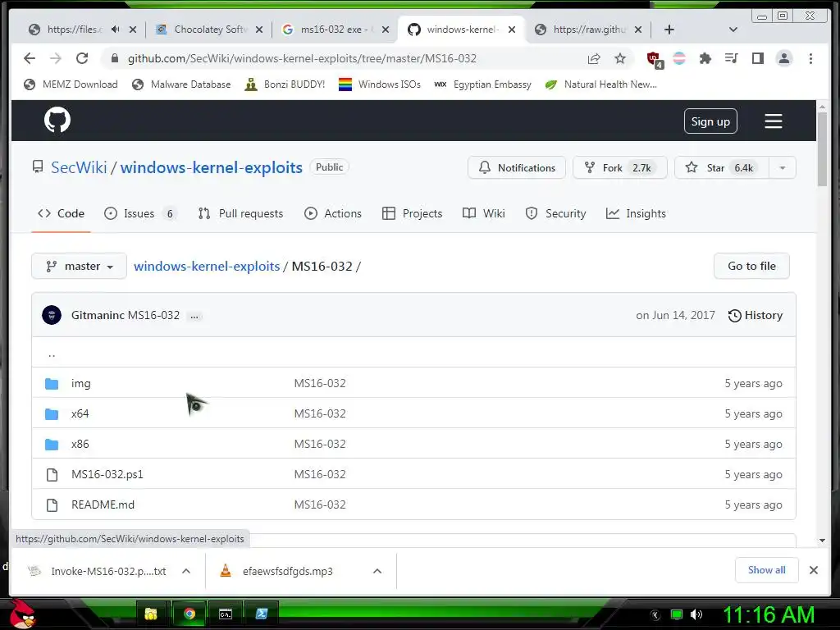
Task: Open the README.md file link
Action: pos(103,504)
